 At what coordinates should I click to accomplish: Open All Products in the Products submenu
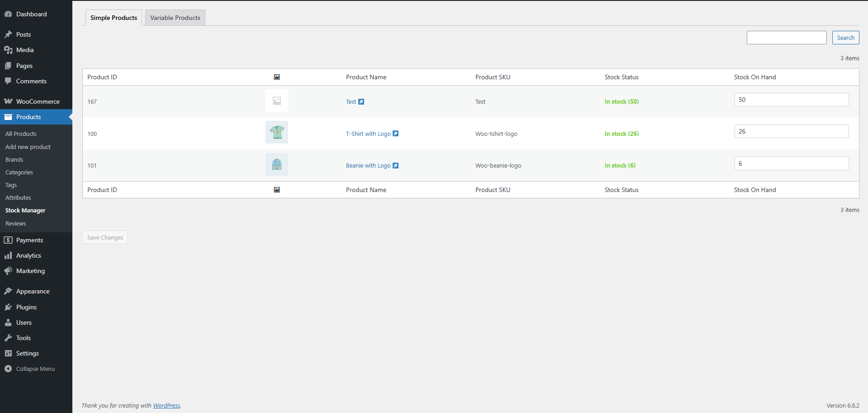click(x=21, y=134)
